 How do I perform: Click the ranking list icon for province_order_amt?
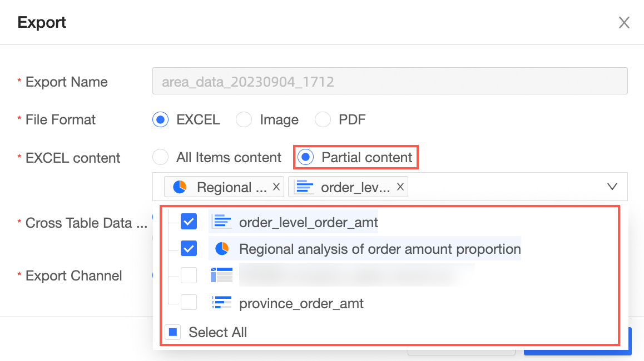(x=221, y=303)
